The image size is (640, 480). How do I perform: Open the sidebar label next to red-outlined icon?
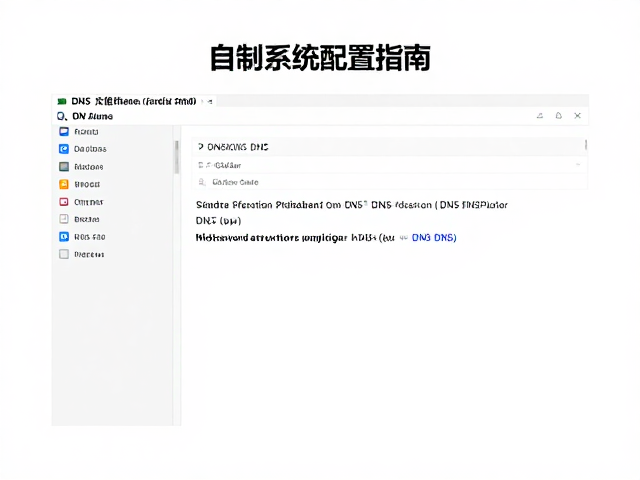click(89, 202)
